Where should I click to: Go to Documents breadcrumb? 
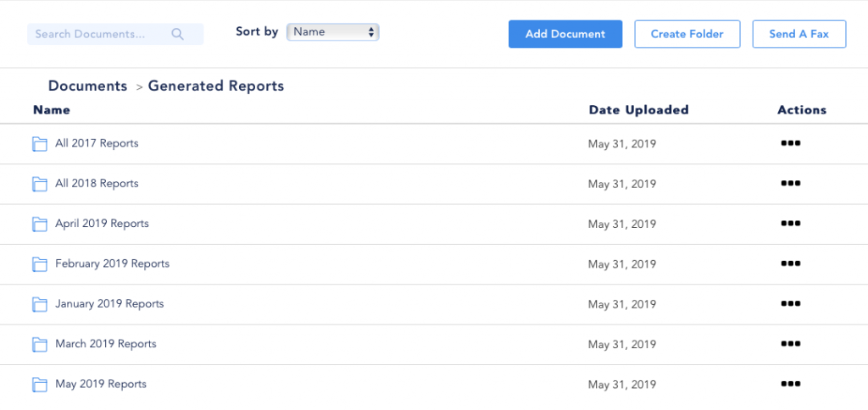point(87,86)
